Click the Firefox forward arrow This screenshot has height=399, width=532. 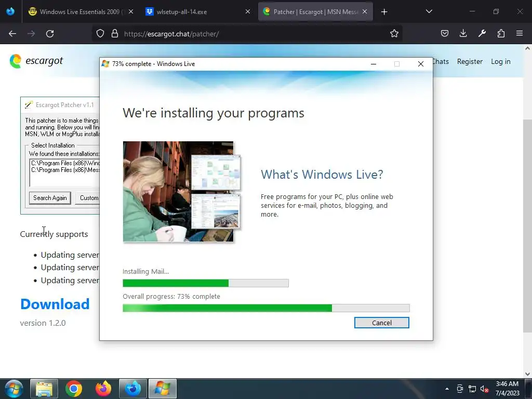click(31, 34)
